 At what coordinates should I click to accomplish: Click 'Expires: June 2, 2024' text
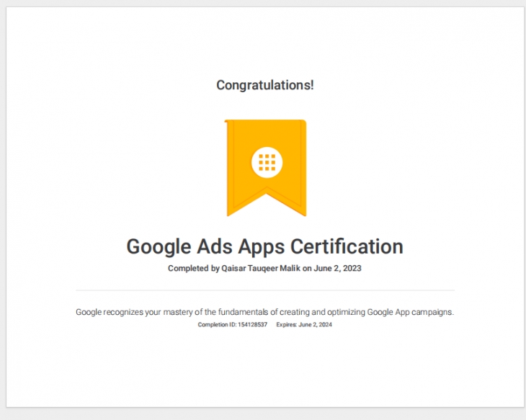(304, 324)
